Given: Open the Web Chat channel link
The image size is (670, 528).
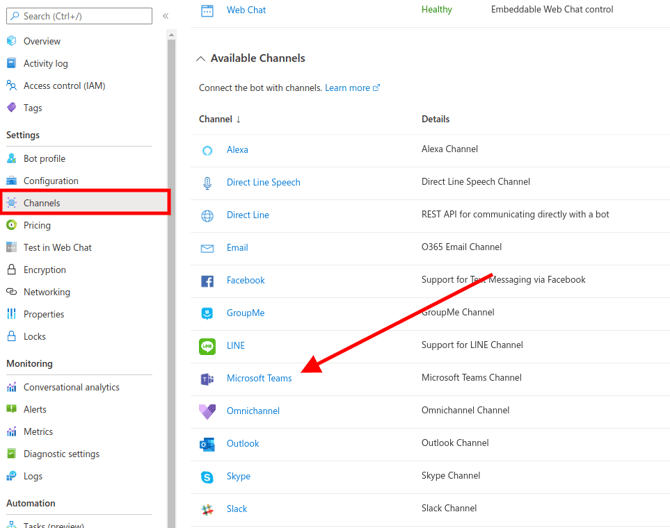Looking at the screenshot, I should 246,10.
